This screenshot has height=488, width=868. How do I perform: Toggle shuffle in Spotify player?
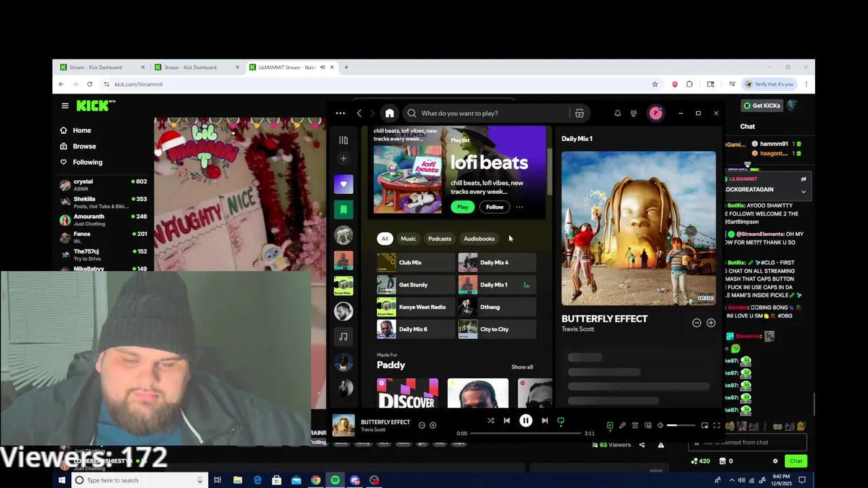point(490,421)
